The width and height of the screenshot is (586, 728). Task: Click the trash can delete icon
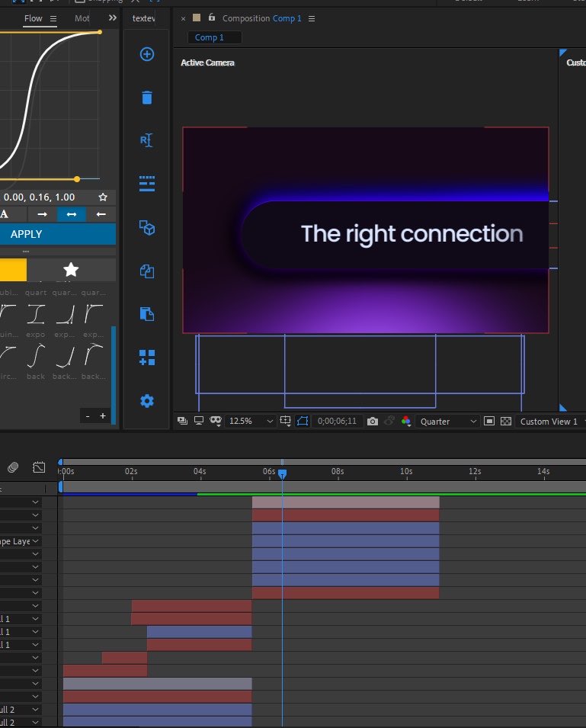147,98
